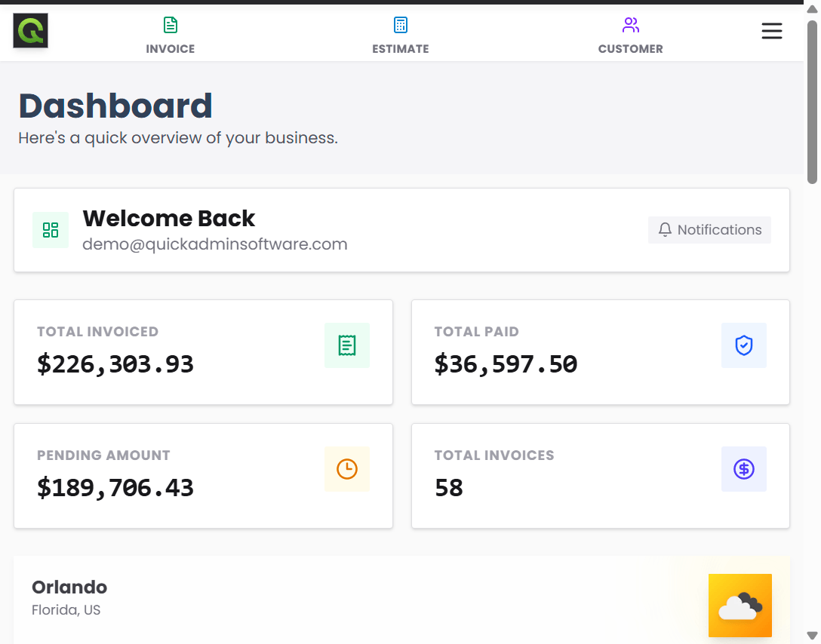821x644 pixels.
Task: Click the vertical scrollbar thumb
Action: [x=812, y=102]
